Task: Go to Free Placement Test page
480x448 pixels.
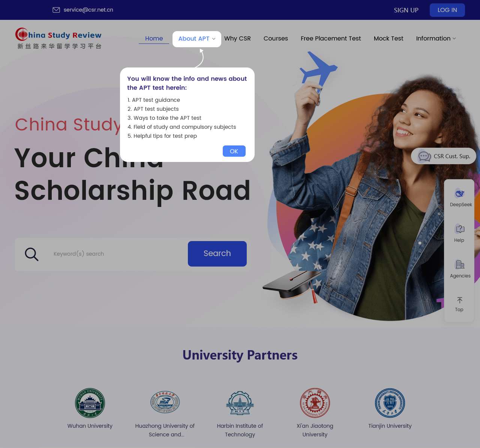Action: tap(331, 39)
